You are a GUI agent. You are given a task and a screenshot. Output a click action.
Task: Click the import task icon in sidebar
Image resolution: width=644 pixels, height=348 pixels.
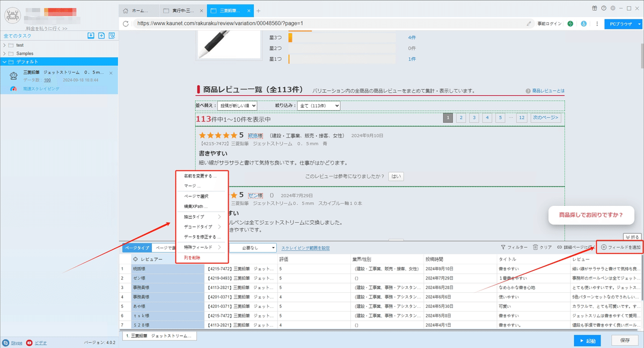[91, 35]
